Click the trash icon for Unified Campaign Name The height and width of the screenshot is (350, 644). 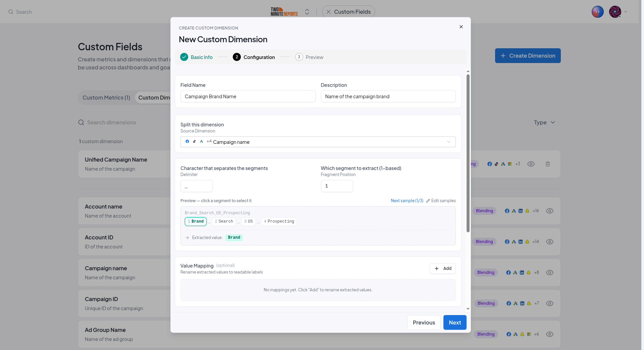click(x=548, y=164)
